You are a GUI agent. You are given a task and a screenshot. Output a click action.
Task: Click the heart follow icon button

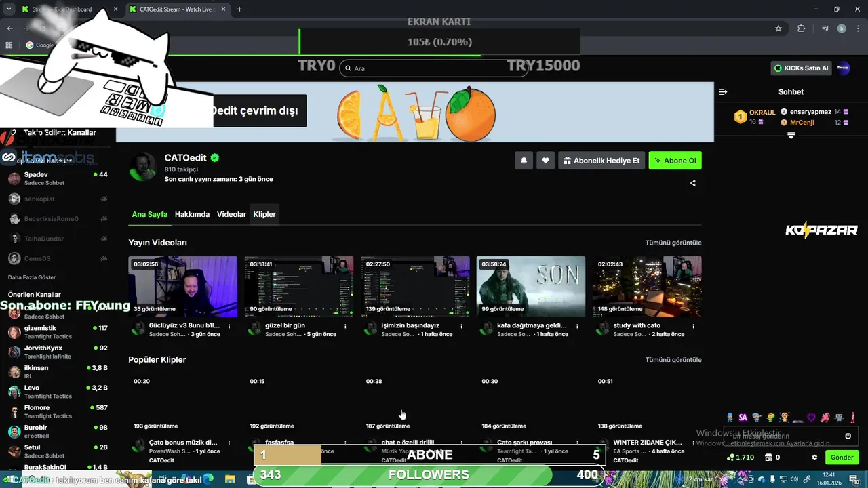[x=546, y=161]
